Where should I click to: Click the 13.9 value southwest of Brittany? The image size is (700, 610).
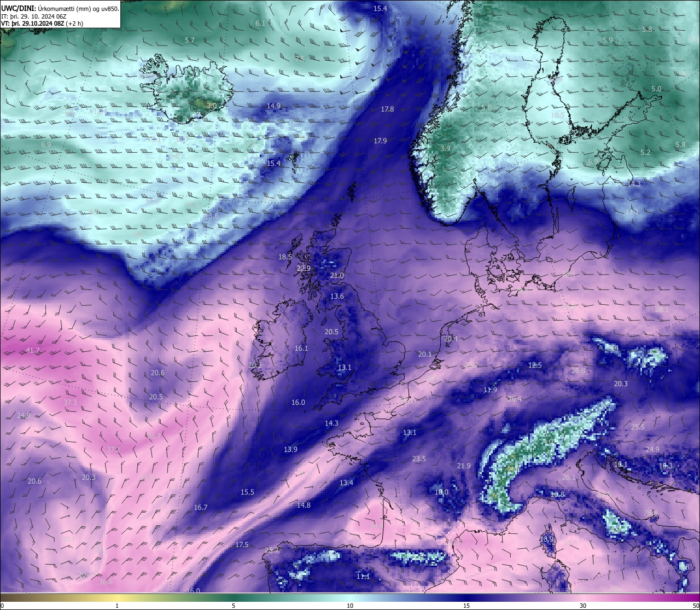[290, 449]
